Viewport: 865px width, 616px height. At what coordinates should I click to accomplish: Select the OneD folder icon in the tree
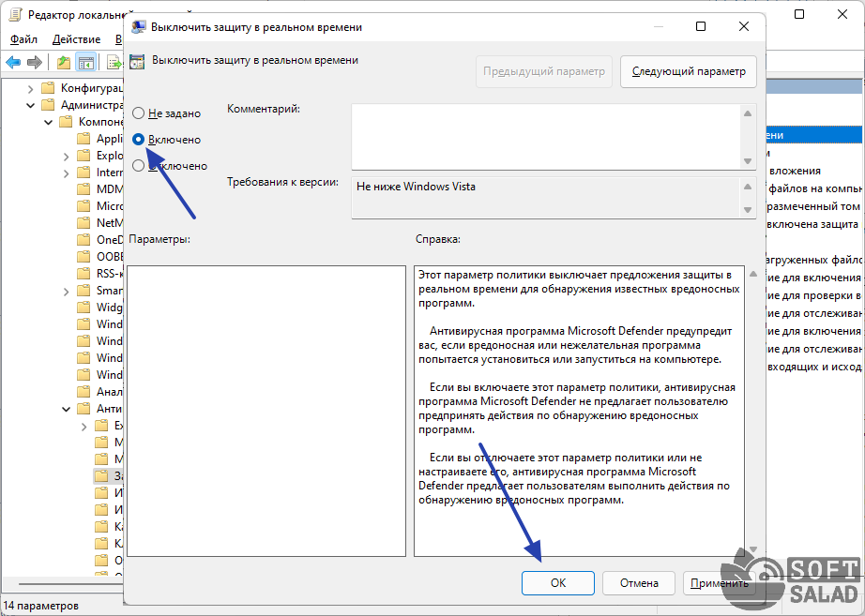coord(83,240)
